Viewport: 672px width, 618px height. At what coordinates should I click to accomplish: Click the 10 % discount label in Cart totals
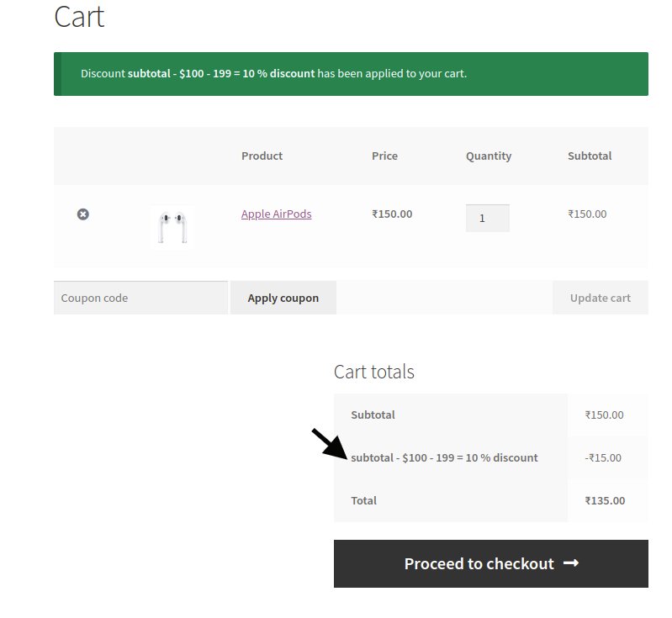coord(444,457)
